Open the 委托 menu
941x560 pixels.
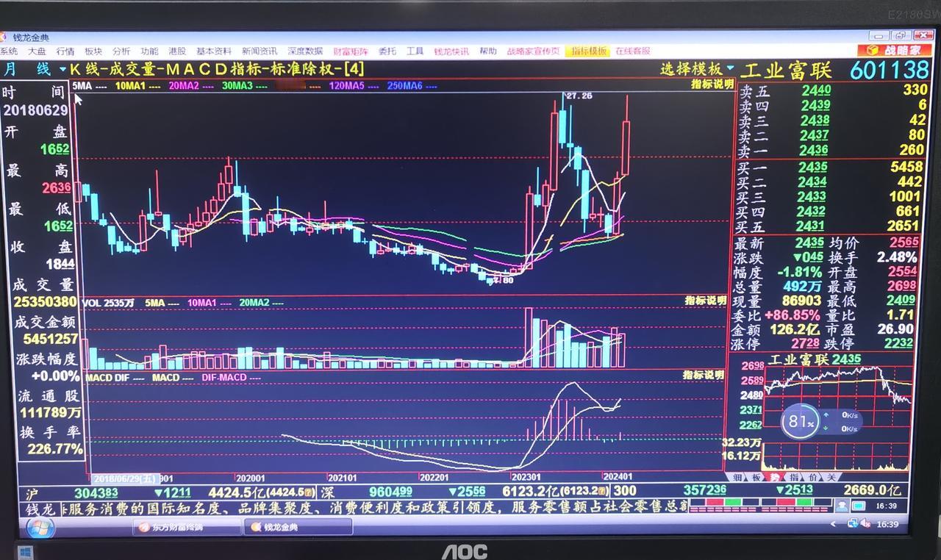[x=387, y=51]
